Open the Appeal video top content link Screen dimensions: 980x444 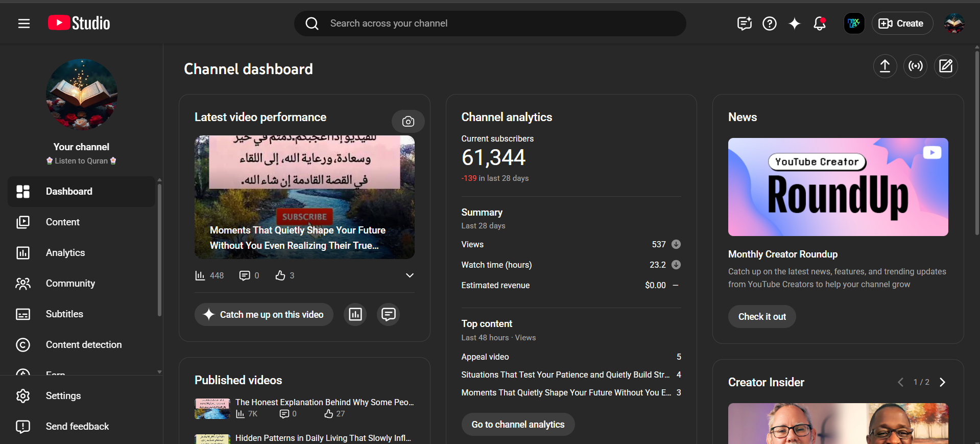point(485,357)
